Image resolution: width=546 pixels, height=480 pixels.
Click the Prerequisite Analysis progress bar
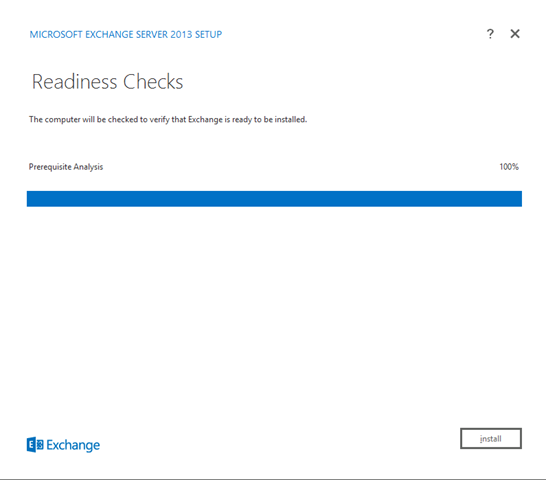click(x=274, y=199)
